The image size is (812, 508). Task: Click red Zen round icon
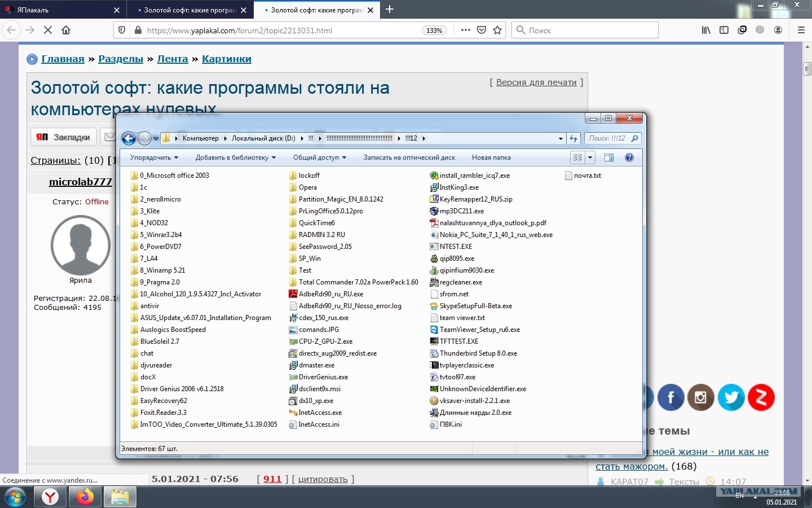pos(761,397)
